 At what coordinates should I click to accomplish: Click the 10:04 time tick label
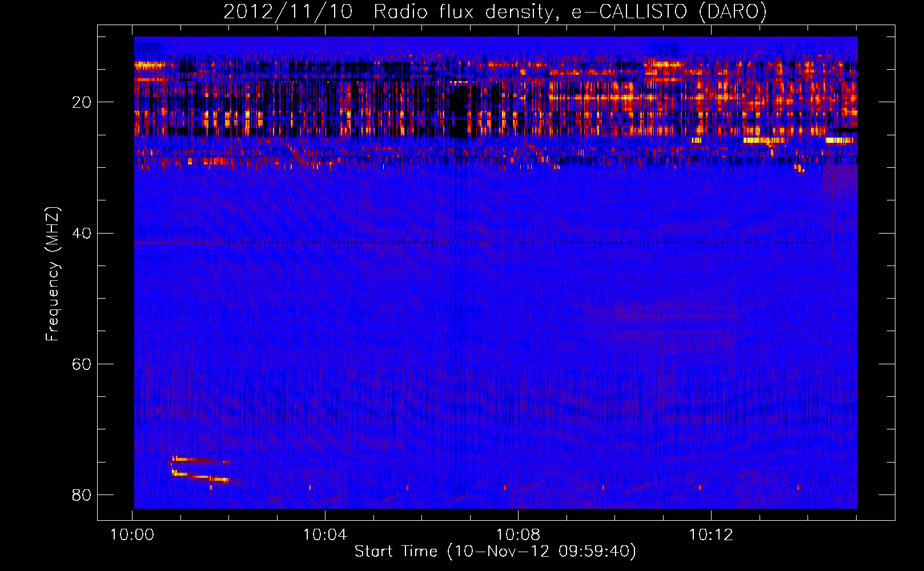pos(325,535)
